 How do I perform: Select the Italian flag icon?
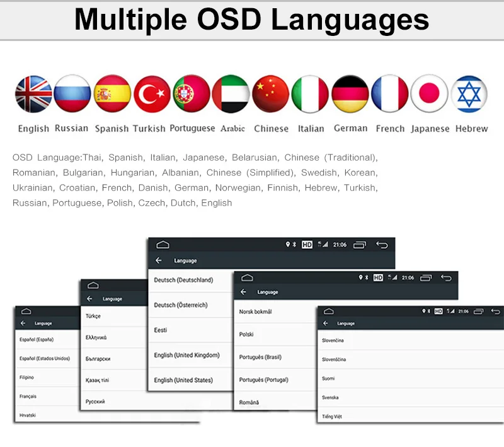(310, 94)
